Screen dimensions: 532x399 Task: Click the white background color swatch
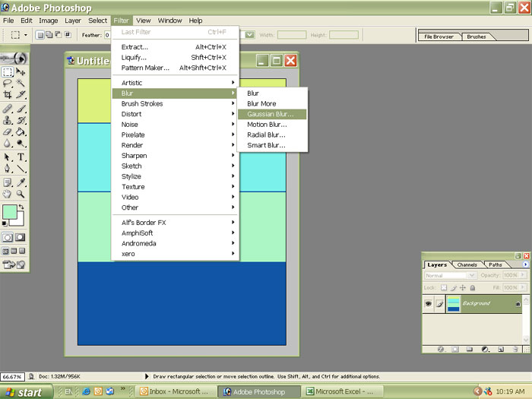(20, 221)
